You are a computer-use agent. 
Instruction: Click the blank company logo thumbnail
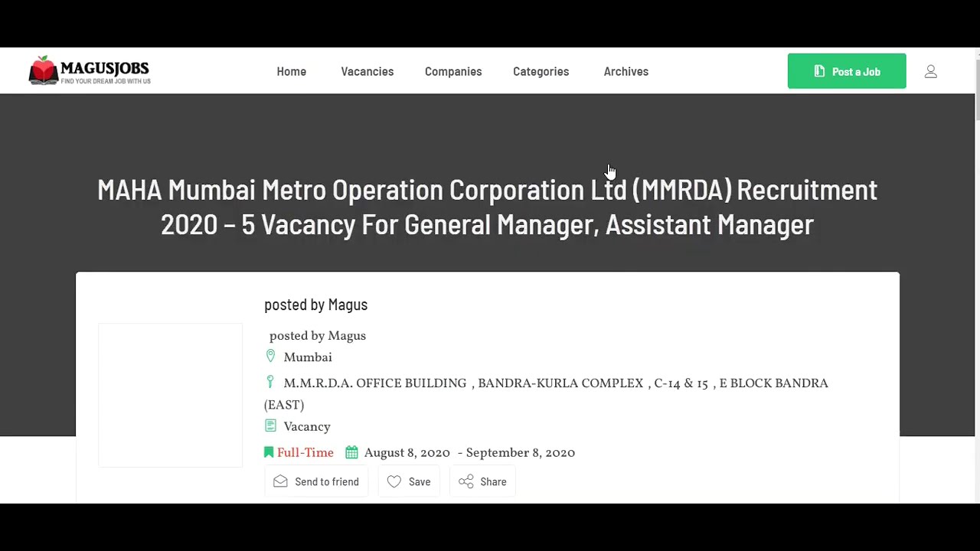171,395
